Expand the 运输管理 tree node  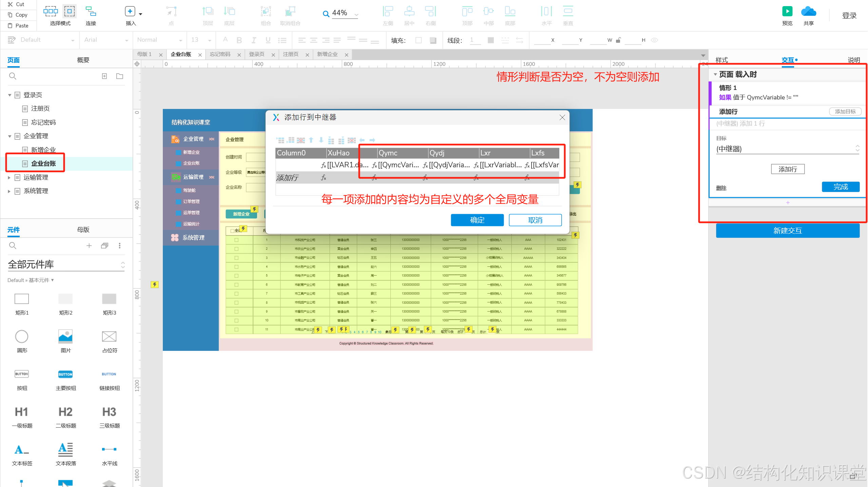point(9,177)
